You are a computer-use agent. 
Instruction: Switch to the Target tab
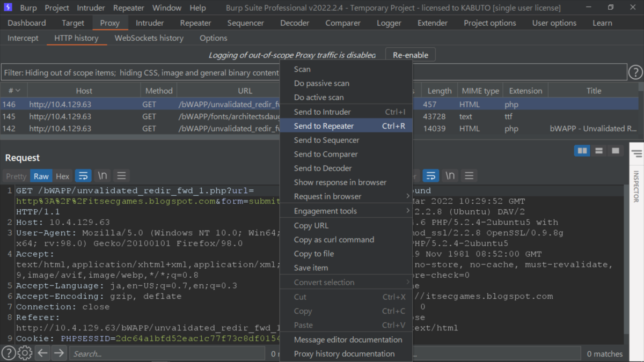pos(73,23)
